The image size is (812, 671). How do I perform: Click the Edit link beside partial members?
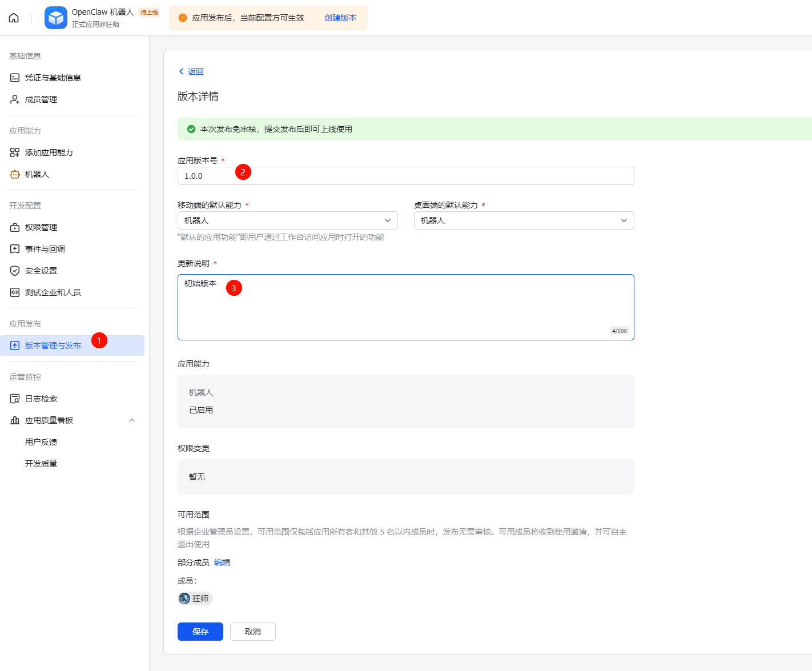[x=222, y=562]
